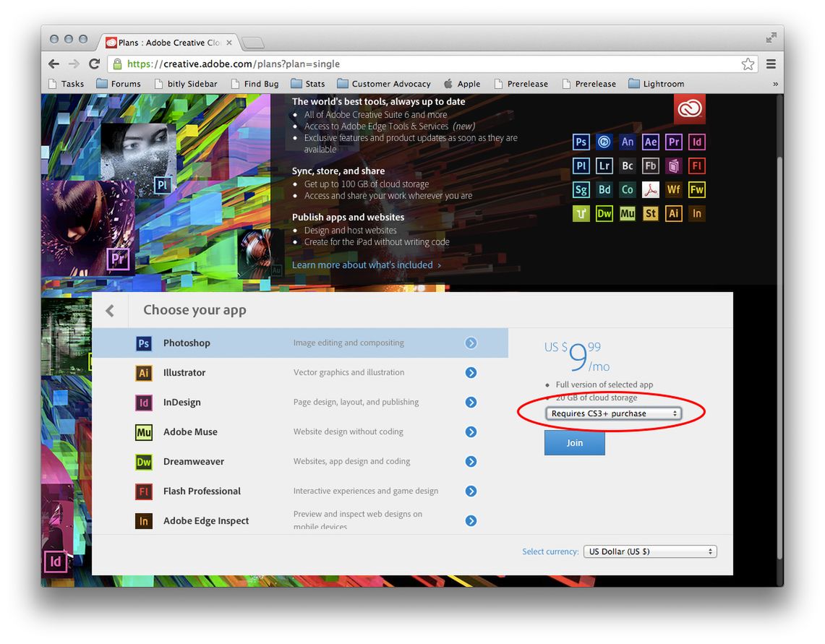
Task: Click the Sg SpeedGrade icon
Action: (x=581, y=189)
